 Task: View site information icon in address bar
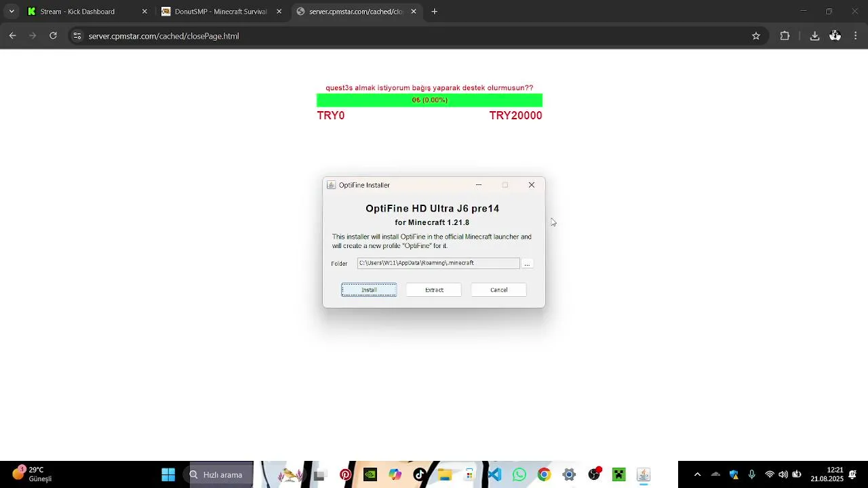click(77, 36)
